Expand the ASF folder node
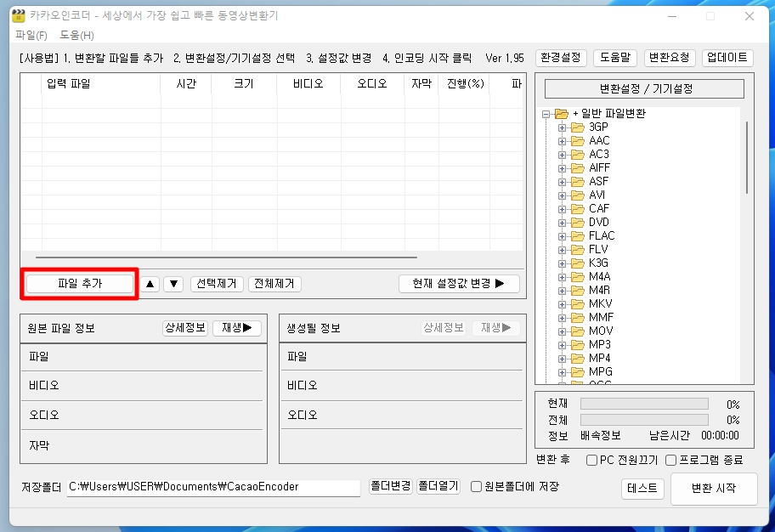This screenshot has width=775, height=532. click(562, 182)
